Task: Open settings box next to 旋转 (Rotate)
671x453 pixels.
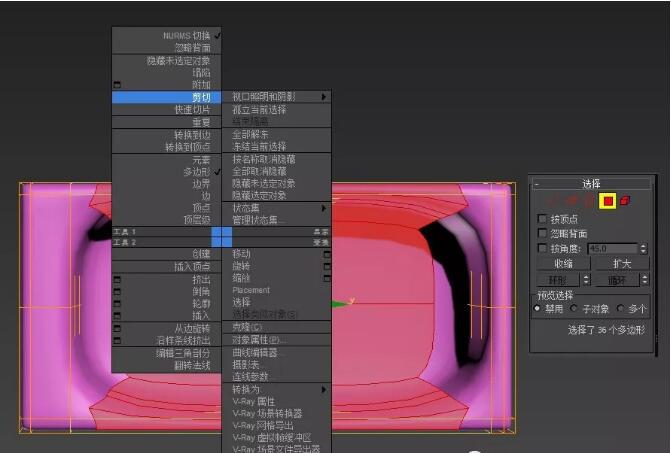Action: click(x=327, y=266)
